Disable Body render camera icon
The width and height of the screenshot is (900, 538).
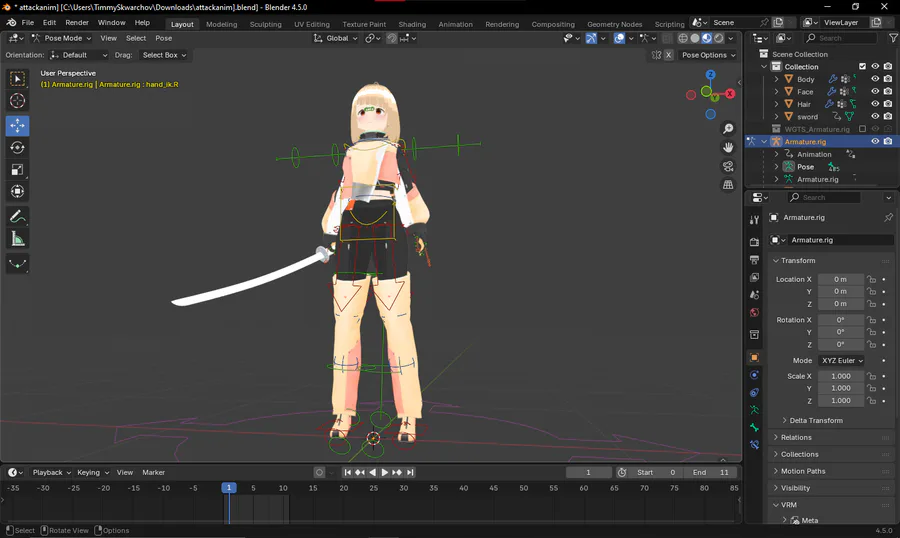point(888,79)
